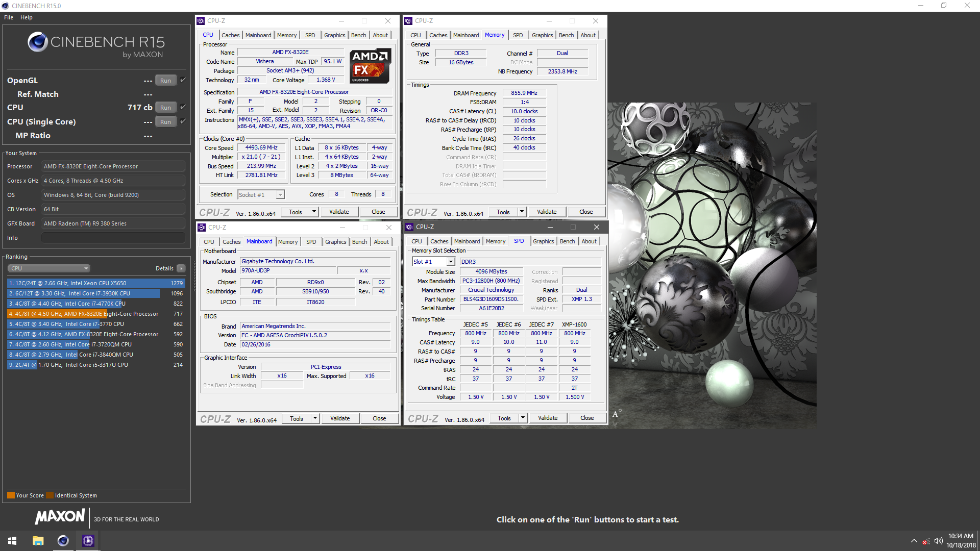
Task: Switch to CPU-Z via its taskbar icon
Action: (88, 541)
